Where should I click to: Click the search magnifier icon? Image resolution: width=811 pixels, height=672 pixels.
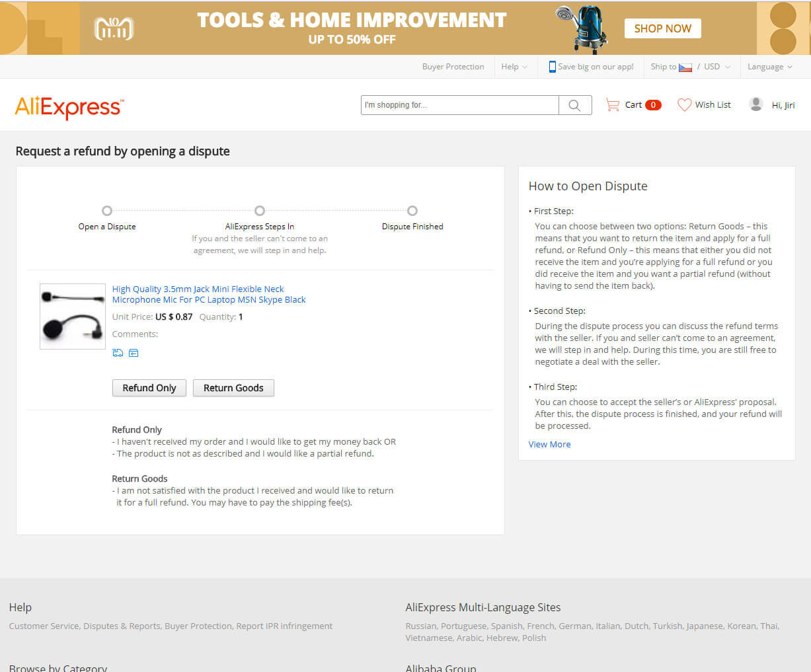pyautogui.click(x=574, y=105)
